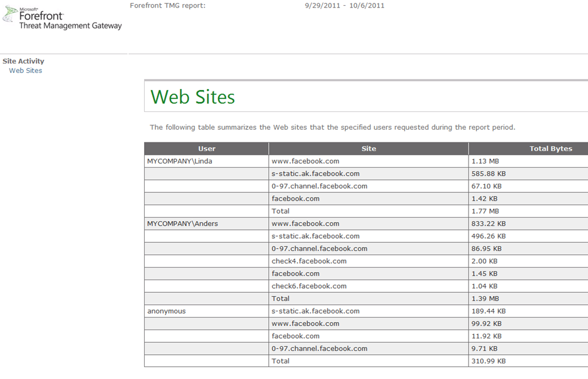This screenshot has width=588, height=379.
Task: Click the Microsoft Forefront logo icon
Action: [x=10, y=16]
